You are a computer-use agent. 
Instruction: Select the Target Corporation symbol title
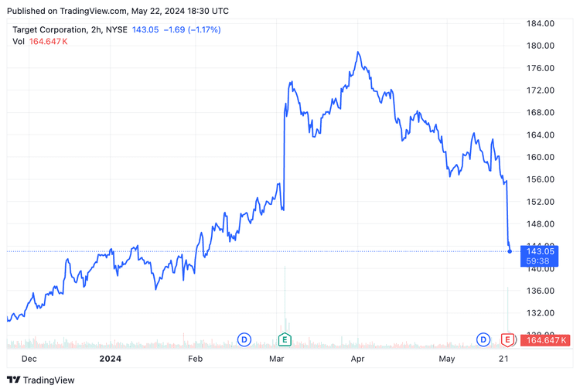(57, 29)
